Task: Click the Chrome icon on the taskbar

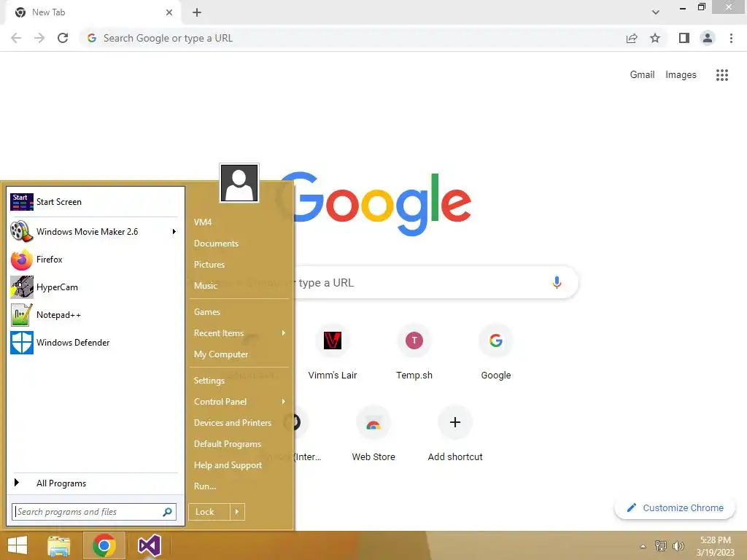Action: point(104,545)
